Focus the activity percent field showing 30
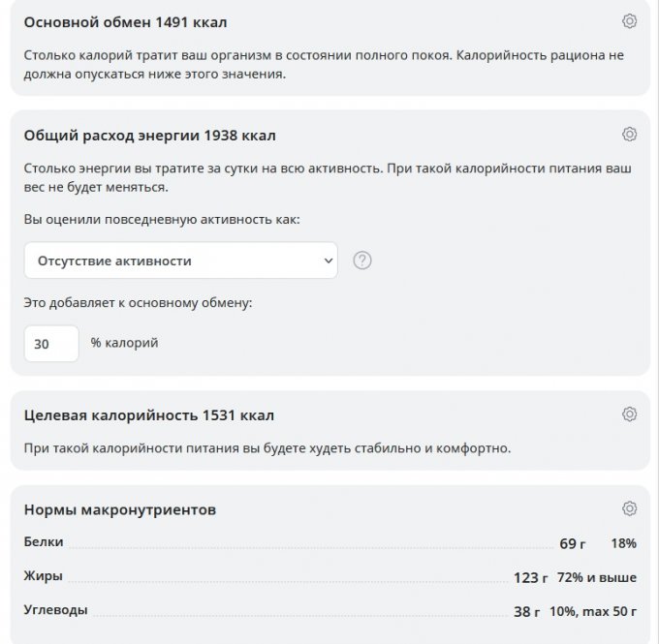 51,344
